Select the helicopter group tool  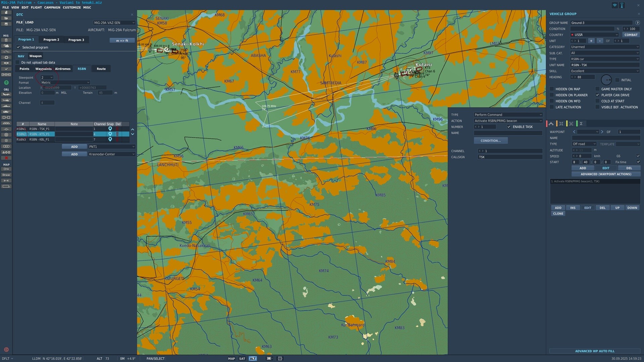click(6, 100)
